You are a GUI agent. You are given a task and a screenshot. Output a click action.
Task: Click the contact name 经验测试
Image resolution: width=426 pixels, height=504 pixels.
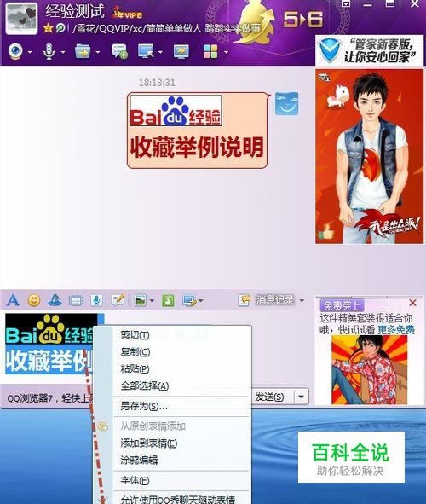(x=75, y=11)
